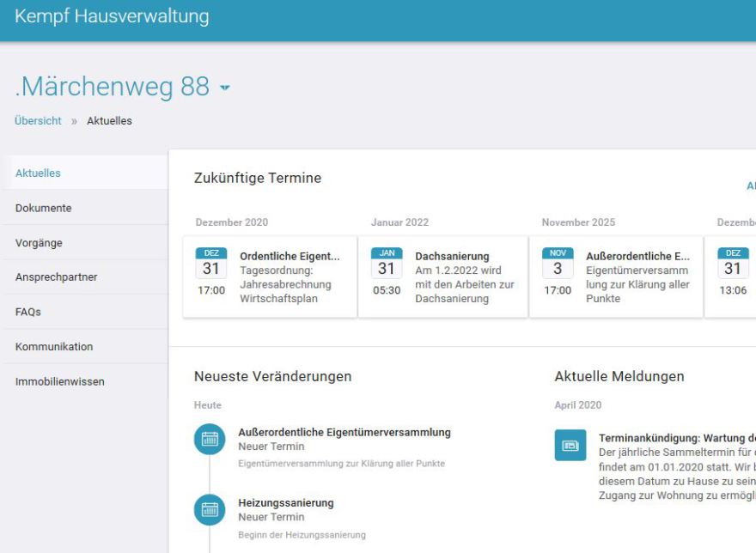Click the Terminankündigung message icon
756x553 pixels.
pos(570,445)
